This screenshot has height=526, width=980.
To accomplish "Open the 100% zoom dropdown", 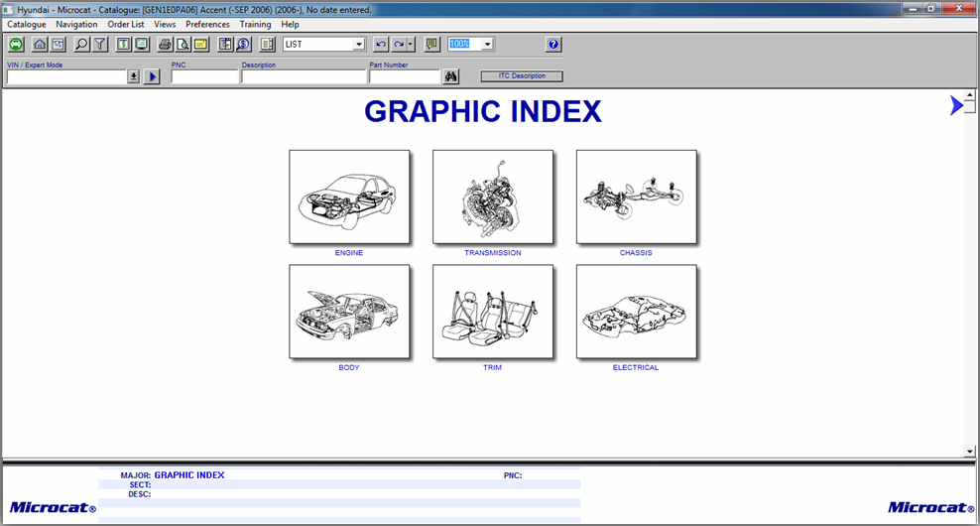I will point(487,45).
